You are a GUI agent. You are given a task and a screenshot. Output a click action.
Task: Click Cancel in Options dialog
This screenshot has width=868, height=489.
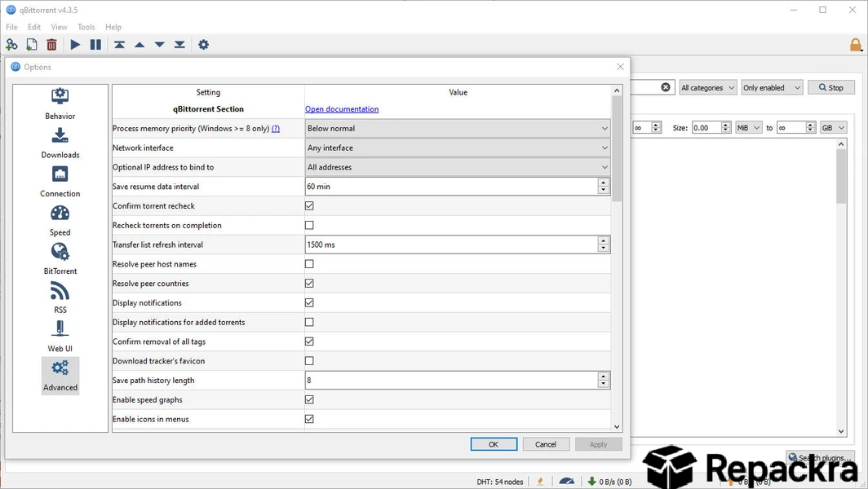click(546, 444)
